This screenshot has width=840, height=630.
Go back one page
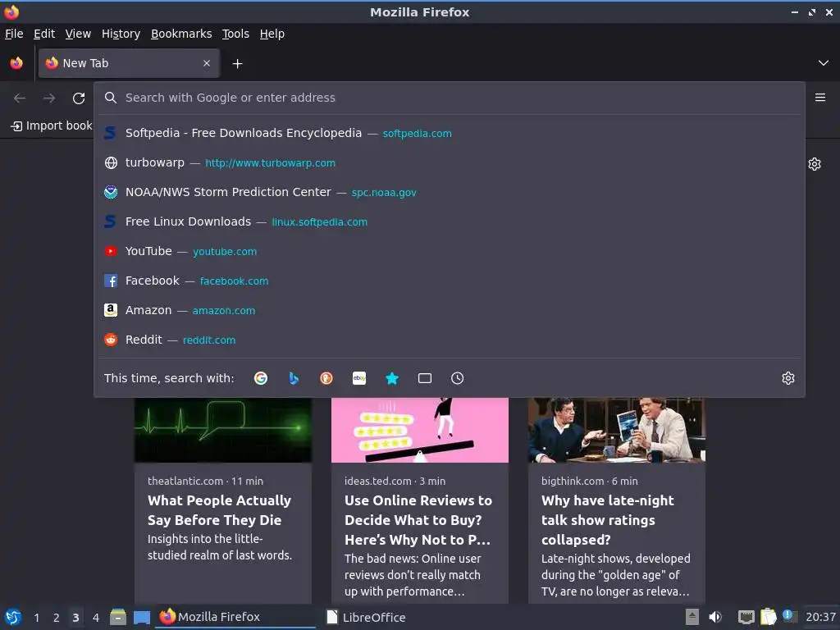20,98
